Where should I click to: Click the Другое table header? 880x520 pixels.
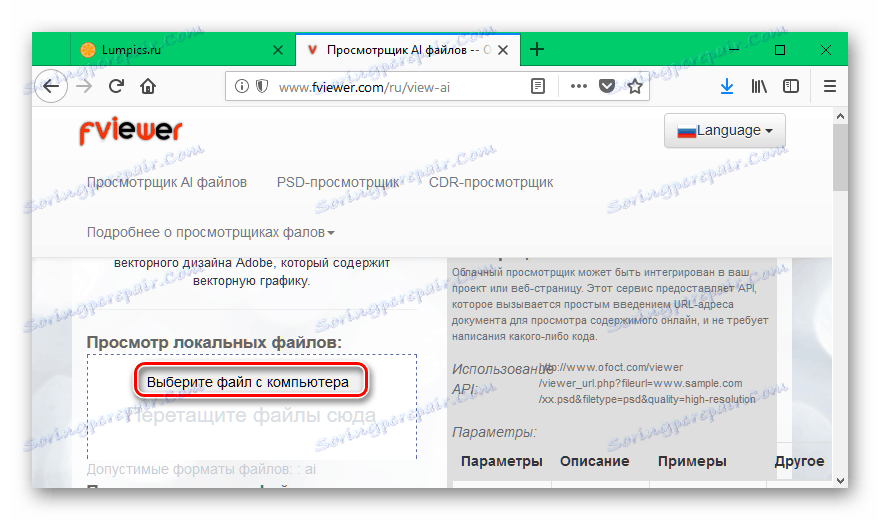(799, 461)
